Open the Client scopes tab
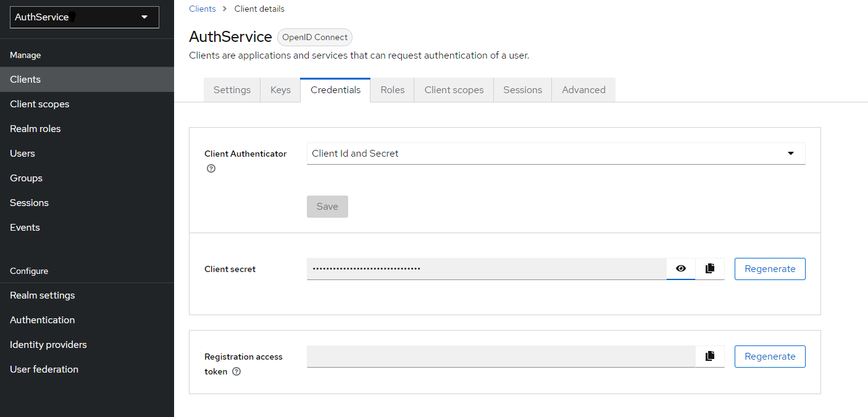 [454, 90]
